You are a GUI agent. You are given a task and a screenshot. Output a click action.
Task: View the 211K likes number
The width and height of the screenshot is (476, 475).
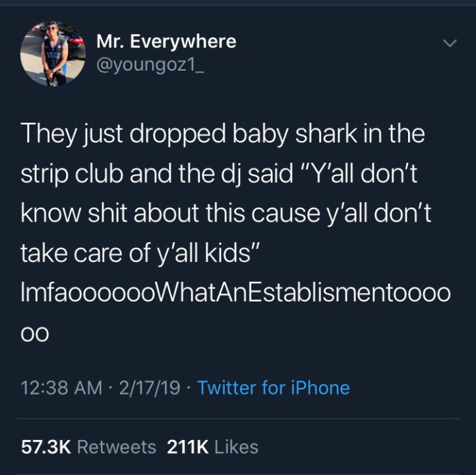coord(188,447)
